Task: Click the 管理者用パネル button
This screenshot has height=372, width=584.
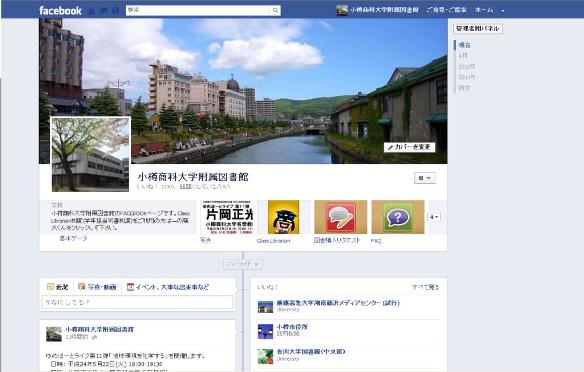Action: point(478,29)
